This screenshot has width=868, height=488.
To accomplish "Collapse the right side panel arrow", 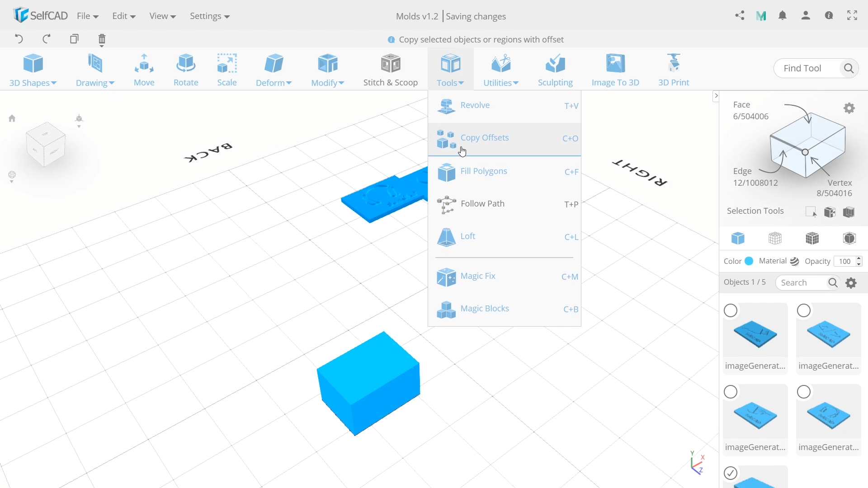I will 716,96.
